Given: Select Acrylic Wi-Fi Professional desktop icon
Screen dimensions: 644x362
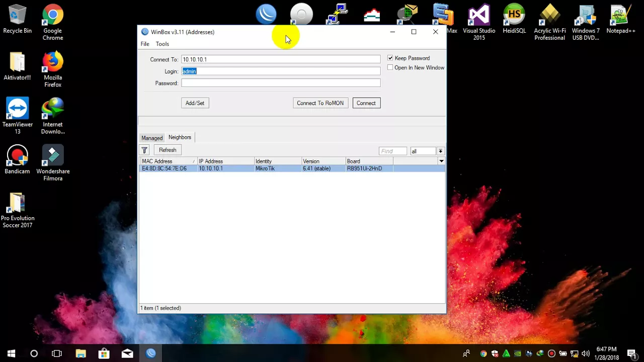Looking at the screenshot, I should 550,23.
